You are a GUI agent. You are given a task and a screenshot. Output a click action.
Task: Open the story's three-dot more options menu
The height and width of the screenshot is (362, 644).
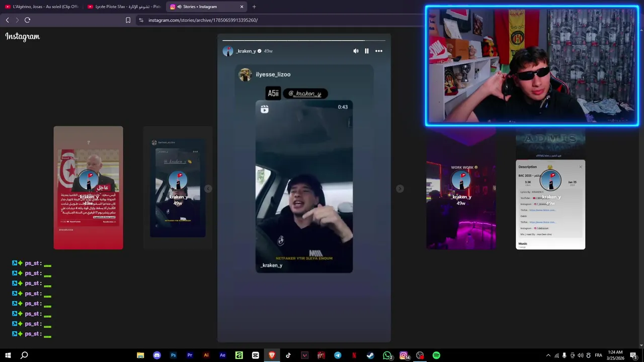tap(379, 51)
